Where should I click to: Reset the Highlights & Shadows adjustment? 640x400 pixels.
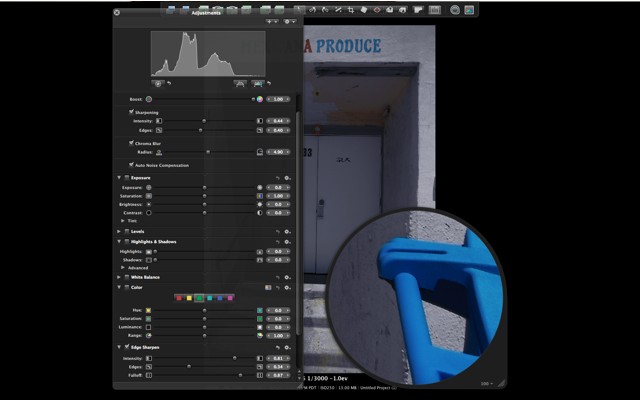[x=278, y=242]
